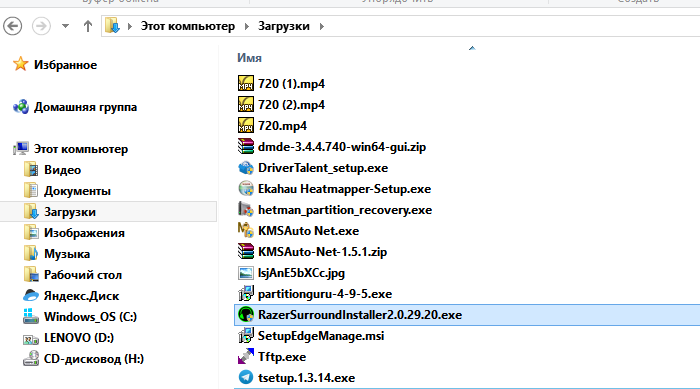Viewport: 700px width, 389px height.
Task: Click the Домашняя группа icon
Action: pos(21,107)
